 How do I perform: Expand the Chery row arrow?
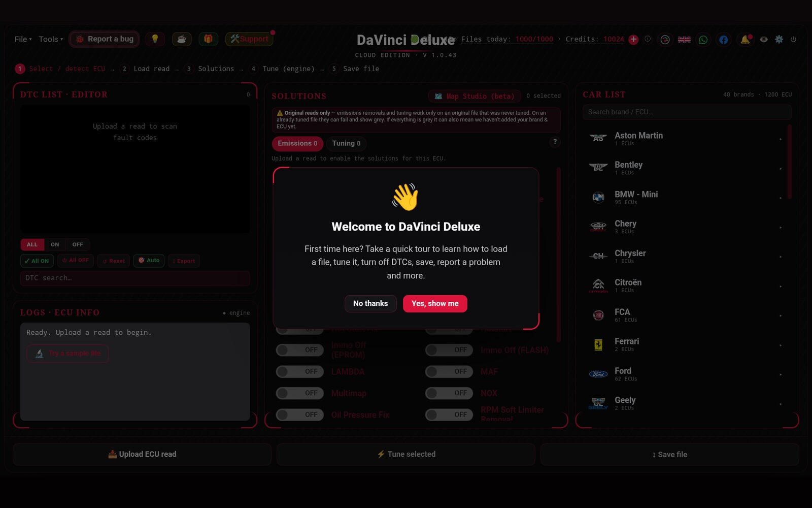click(x=781, y=228)
